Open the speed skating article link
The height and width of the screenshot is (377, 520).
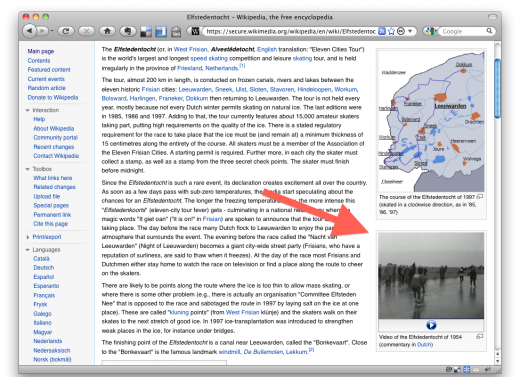pyautogui.click(x=209, y=58)
